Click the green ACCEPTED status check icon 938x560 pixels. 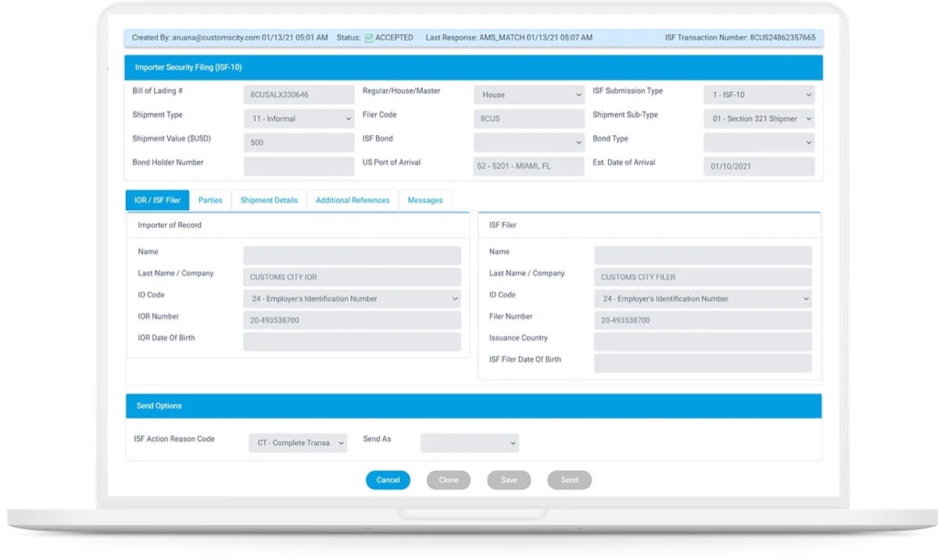tap(369, 37)
